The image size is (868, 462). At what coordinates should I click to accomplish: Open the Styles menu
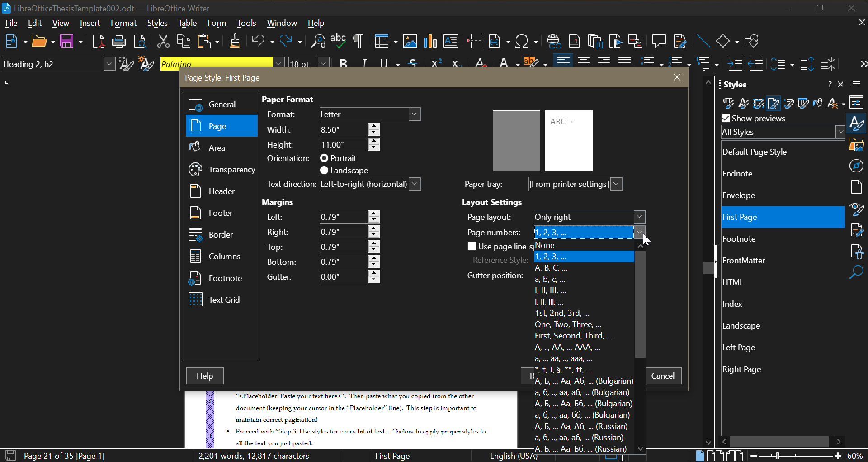157,23
